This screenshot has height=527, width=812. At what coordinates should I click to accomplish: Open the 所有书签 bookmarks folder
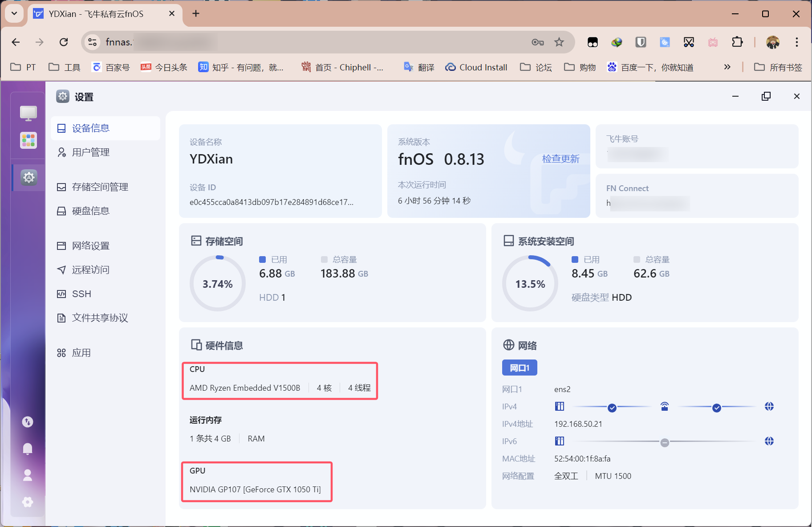(x=778, y=67)
